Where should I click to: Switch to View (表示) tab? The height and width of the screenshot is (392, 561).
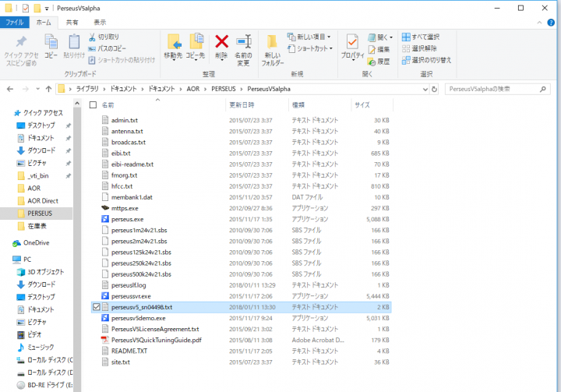100,22
